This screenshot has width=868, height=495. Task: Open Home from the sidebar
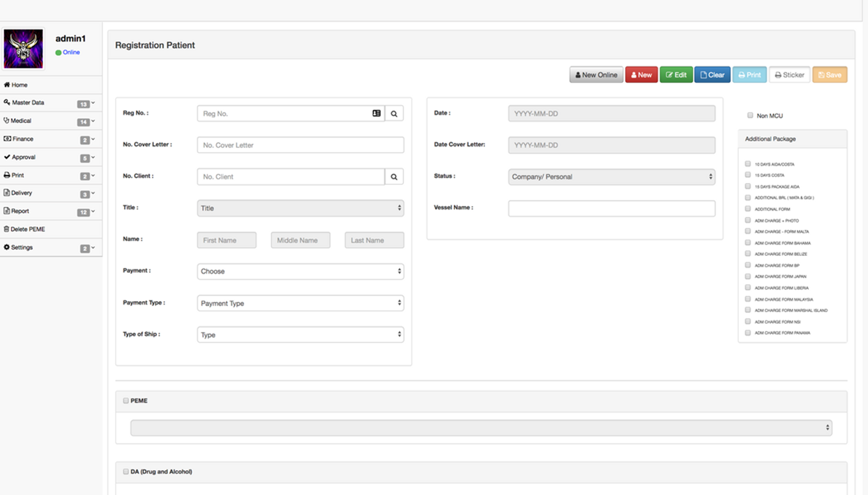pos(19,85)
